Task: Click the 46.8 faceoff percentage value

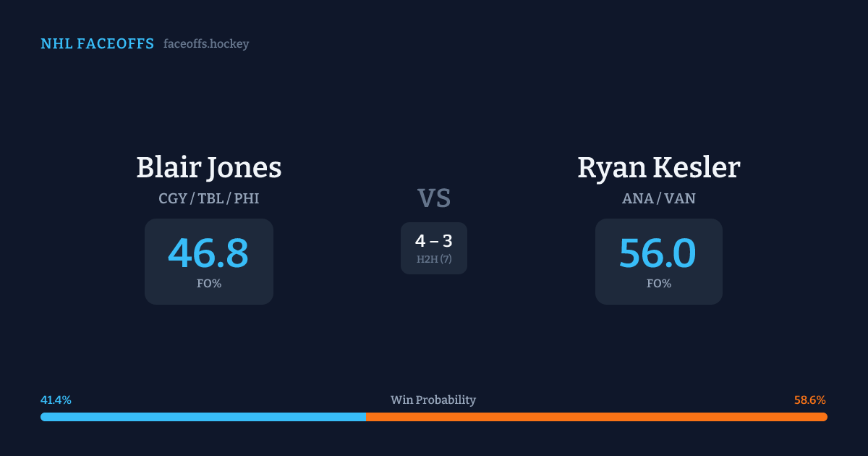Action: (x=208, y=253)
